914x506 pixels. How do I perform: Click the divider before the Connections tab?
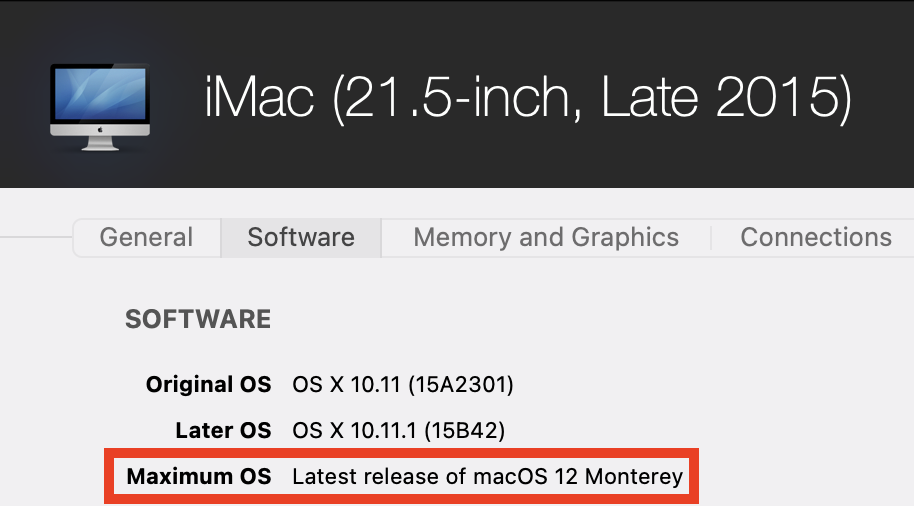coord(711,238)
